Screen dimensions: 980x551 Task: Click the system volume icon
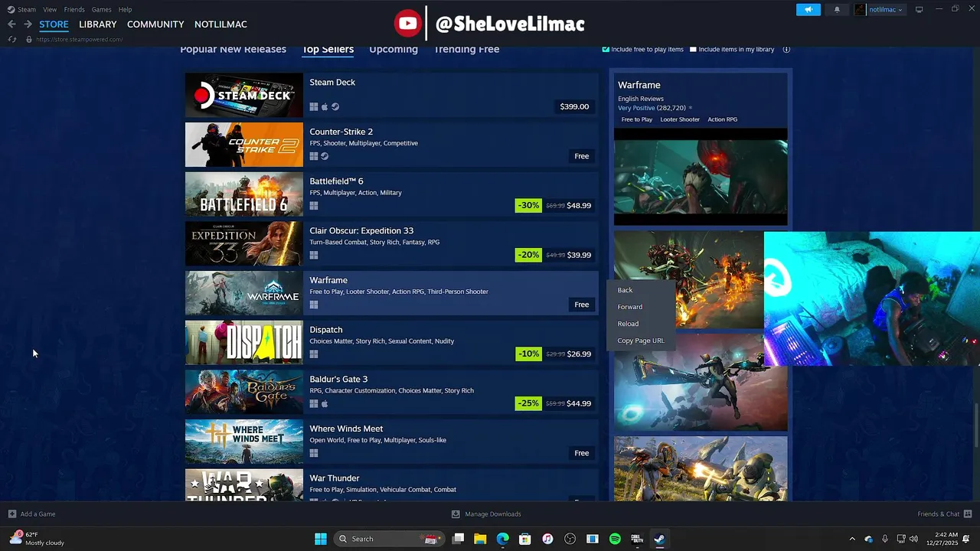pos(913,539)
